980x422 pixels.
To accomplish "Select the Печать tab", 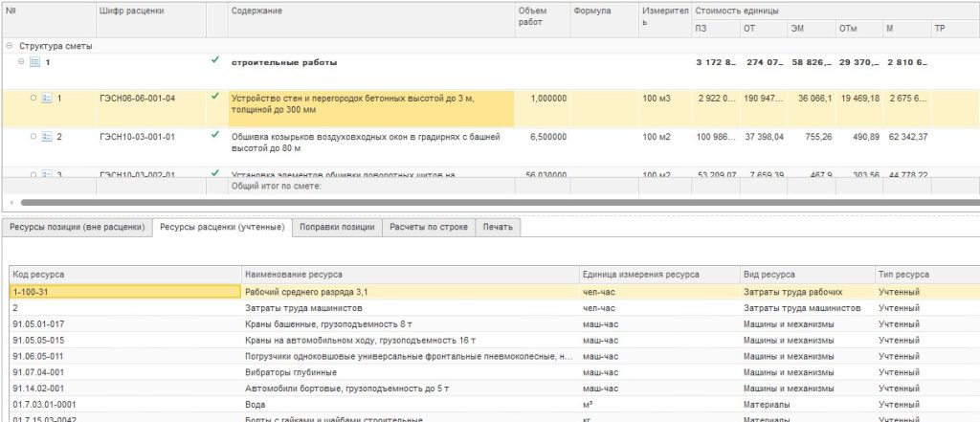I will (498, 228).
